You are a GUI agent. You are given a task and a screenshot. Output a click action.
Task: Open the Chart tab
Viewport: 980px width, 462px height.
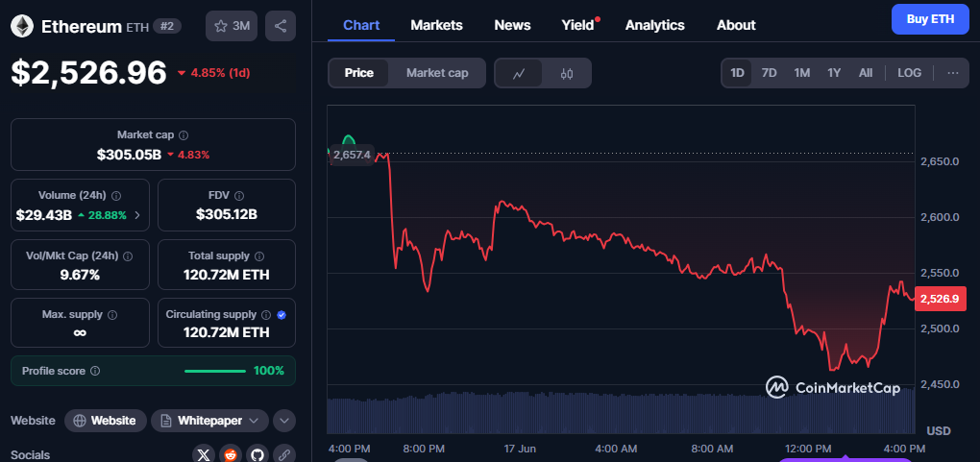361,25
